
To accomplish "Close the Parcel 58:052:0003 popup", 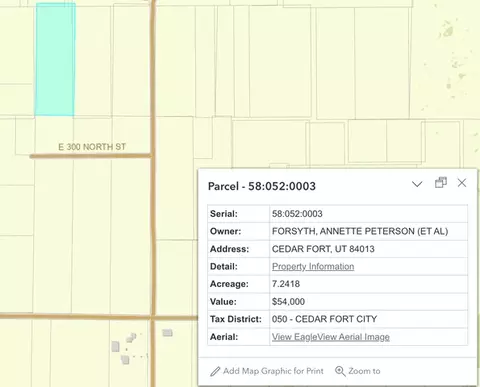I will tap(462, 183).
